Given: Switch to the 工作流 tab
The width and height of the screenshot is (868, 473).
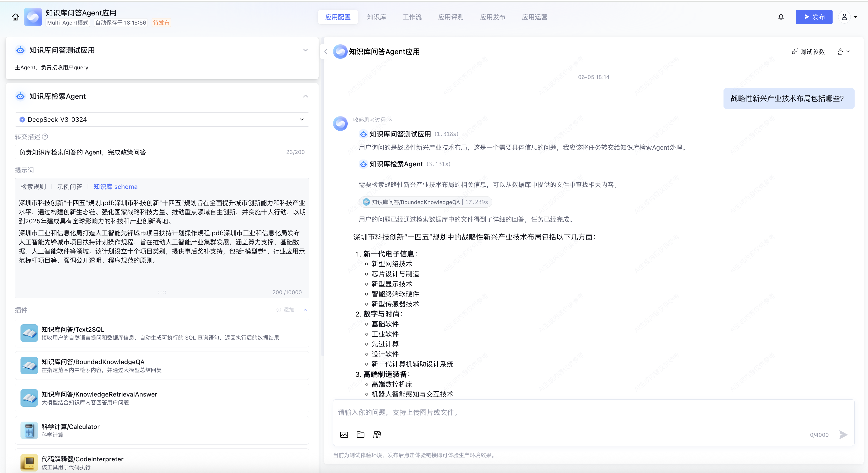Looking at the screenshot, I should click(x=412, y=17).
